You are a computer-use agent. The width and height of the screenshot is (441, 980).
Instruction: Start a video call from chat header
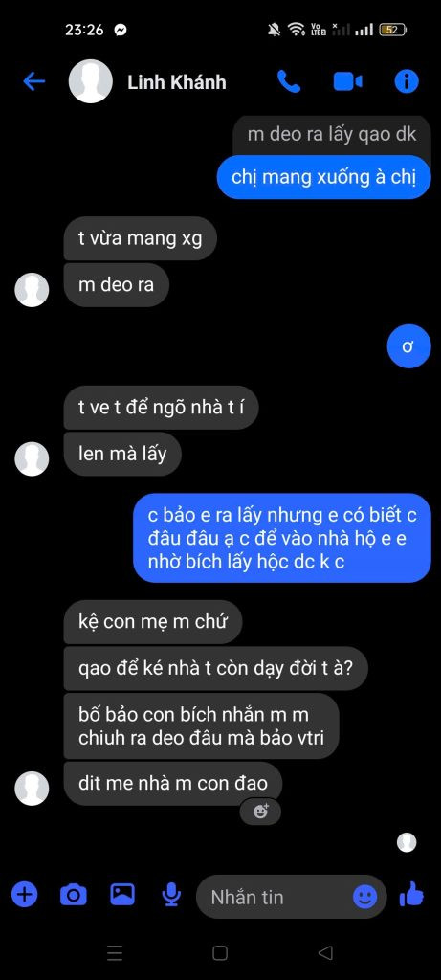coord(348,81)
